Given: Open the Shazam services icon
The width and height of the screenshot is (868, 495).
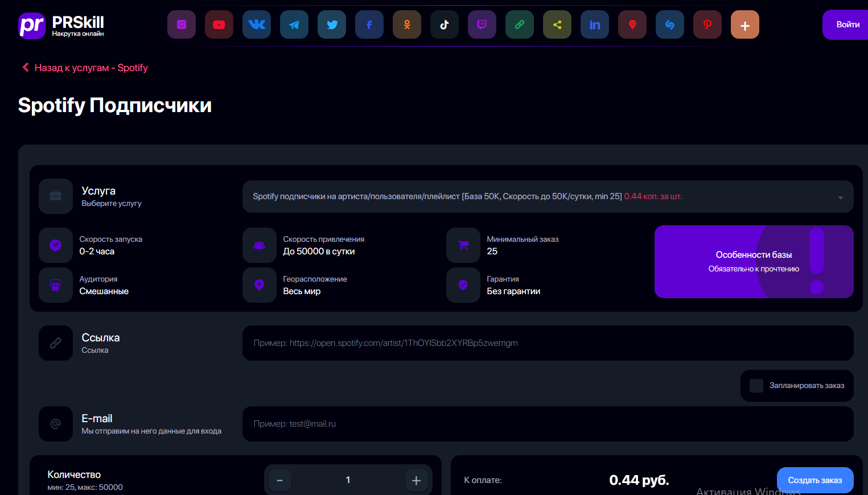Looking at the screenshot, I should 670,24.
